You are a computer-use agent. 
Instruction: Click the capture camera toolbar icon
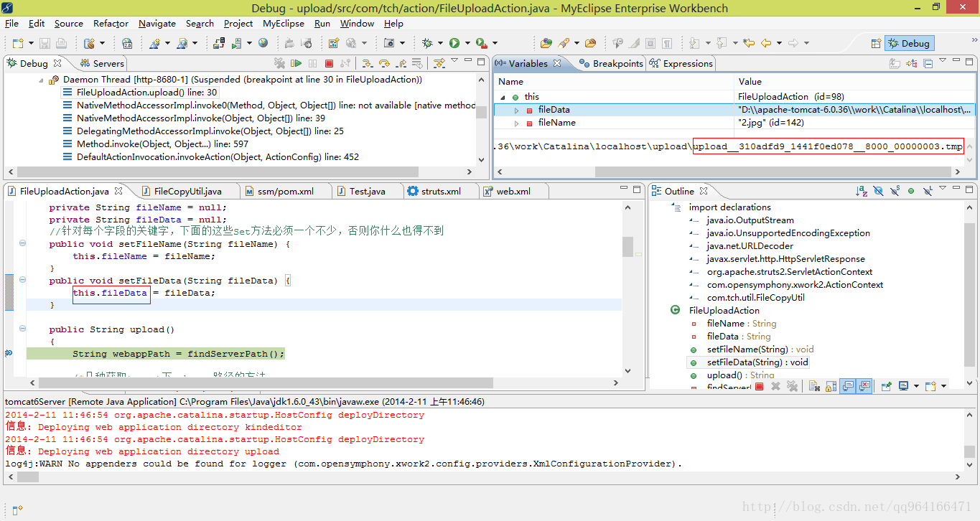pos(389,43)
